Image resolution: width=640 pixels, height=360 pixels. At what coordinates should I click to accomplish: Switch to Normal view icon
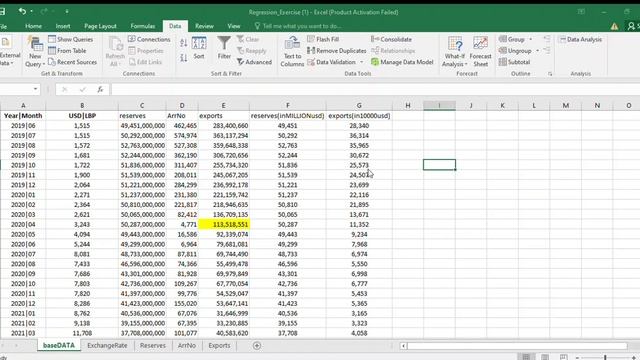[526, 357]
